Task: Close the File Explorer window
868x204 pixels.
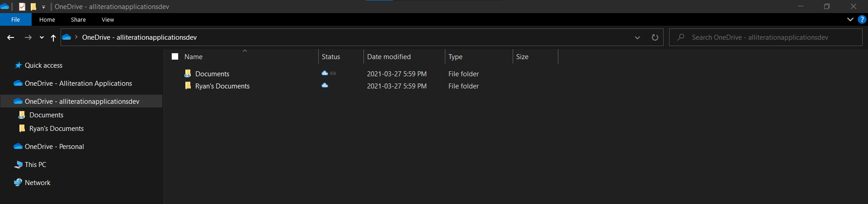Action: click(854, 6)
